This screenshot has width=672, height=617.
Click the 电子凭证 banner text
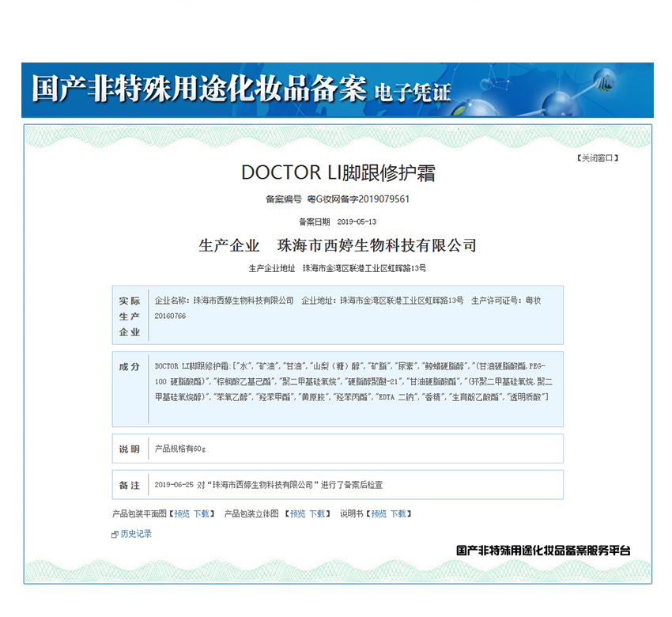[x=413, y=93]
